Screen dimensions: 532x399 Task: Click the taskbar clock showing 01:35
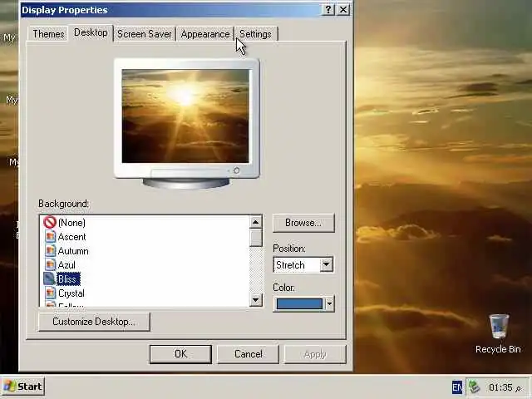click(505, 387)
